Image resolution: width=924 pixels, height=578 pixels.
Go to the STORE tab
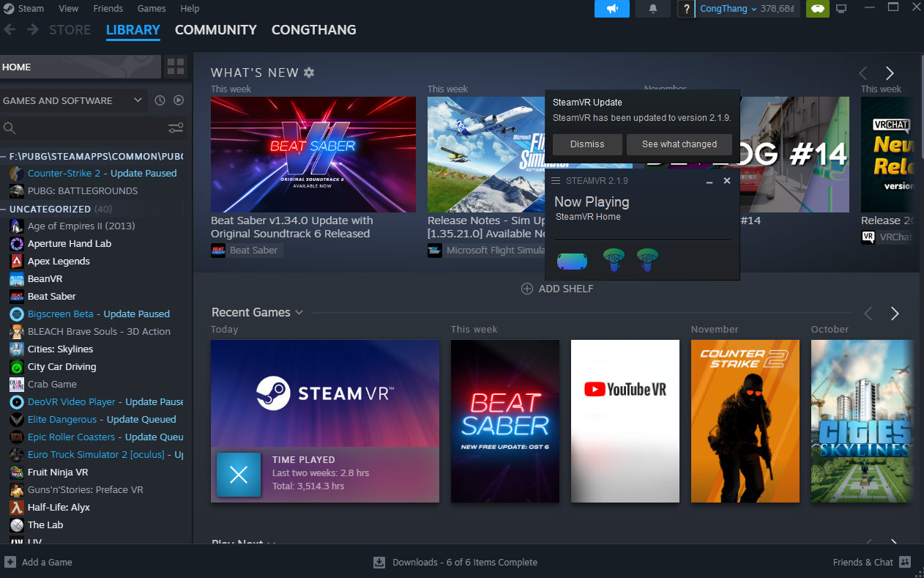coord(70,30)
